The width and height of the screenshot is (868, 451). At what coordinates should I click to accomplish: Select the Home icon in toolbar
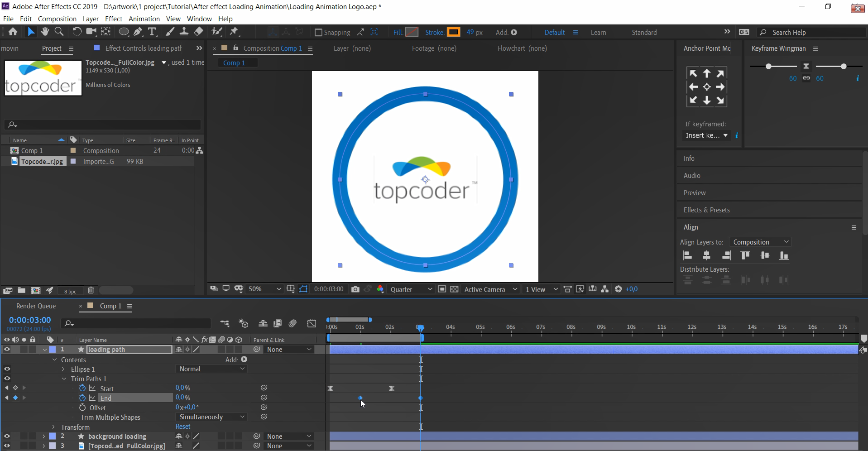[13, 32]
